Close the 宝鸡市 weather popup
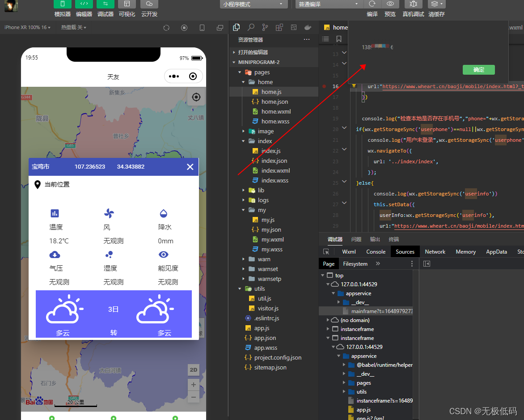Screen dimensions: 524x420 click(x=190, y=167)
